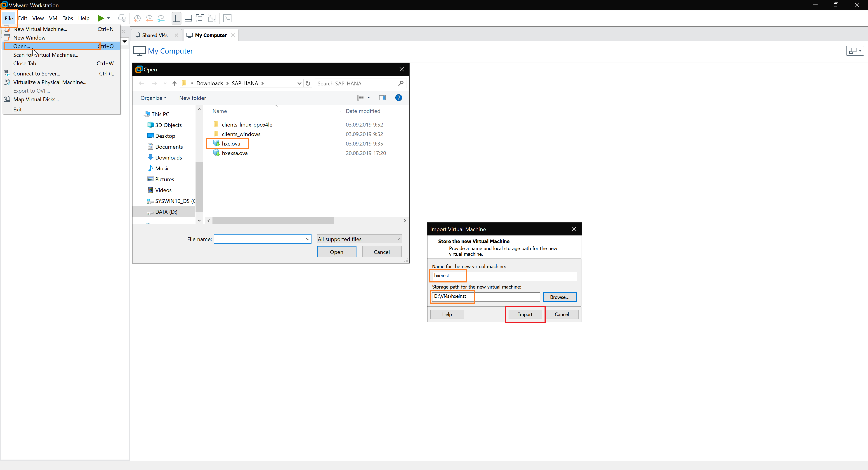Toggle the library sidebar layout icon
This screenshot has width=868, height=470.
tap(176, 18)
